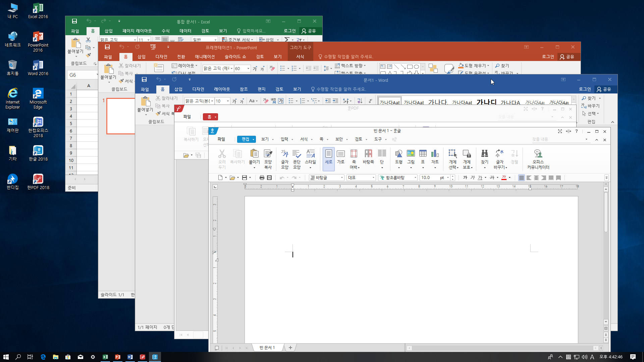Screen dimensions: 644x362
Task: Click the New Document icon in Hangul toolbar
Action: pos(220,178)
